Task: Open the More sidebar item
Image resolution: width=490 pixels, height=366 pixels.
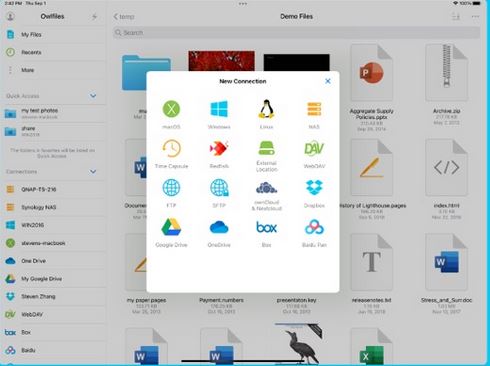Action: click(x=53, y=70)
